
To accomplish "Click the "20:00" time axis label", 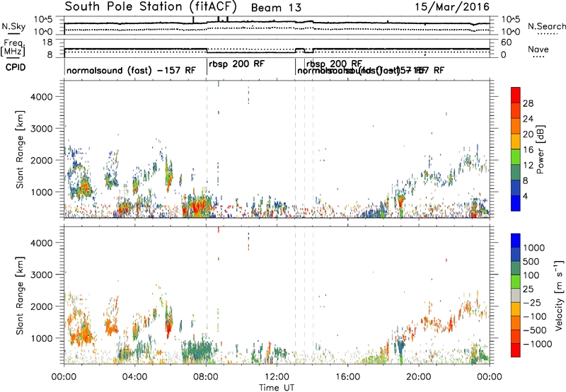I will point(419,377).
